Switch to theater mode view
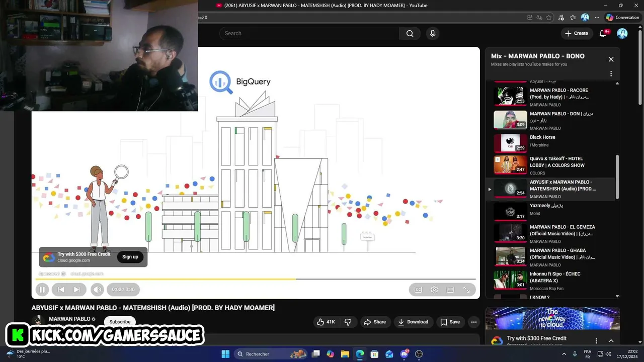 (x=450, y=290)
